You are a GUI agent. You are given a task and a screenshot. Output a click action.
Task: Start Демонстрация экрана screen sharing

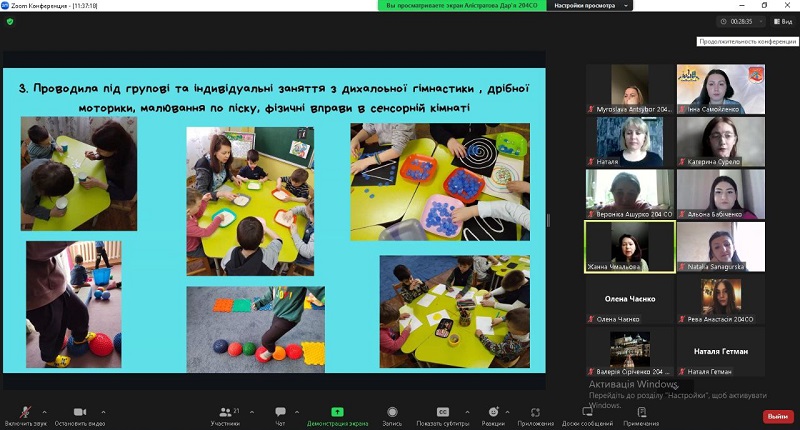[x=336, y=415]
